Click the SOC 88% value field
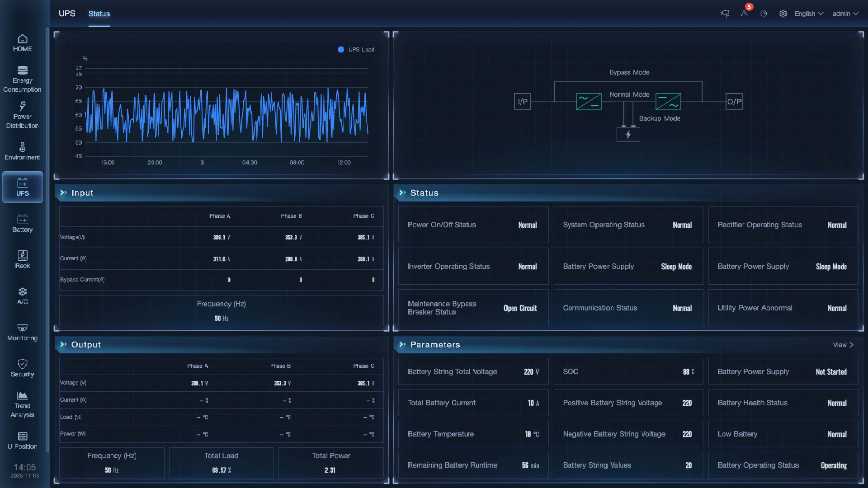Image resolution: width=868 pixels, height=488 pixels. [628, 371]
